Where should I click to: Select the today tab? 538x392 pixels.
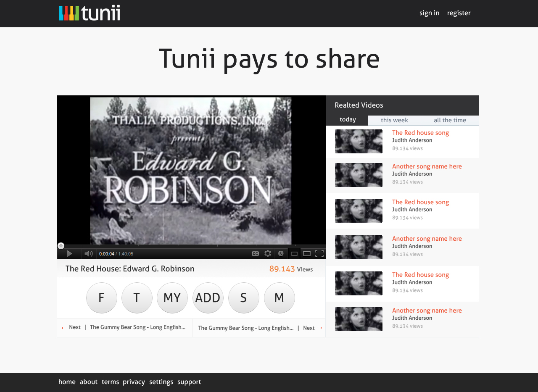[x=348, y=120]
